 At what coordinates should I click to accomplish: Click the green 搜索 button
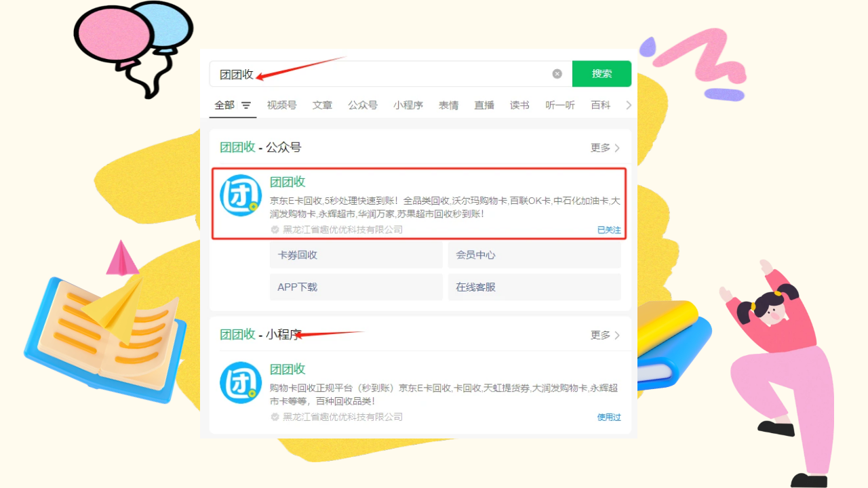click(601, 74)
